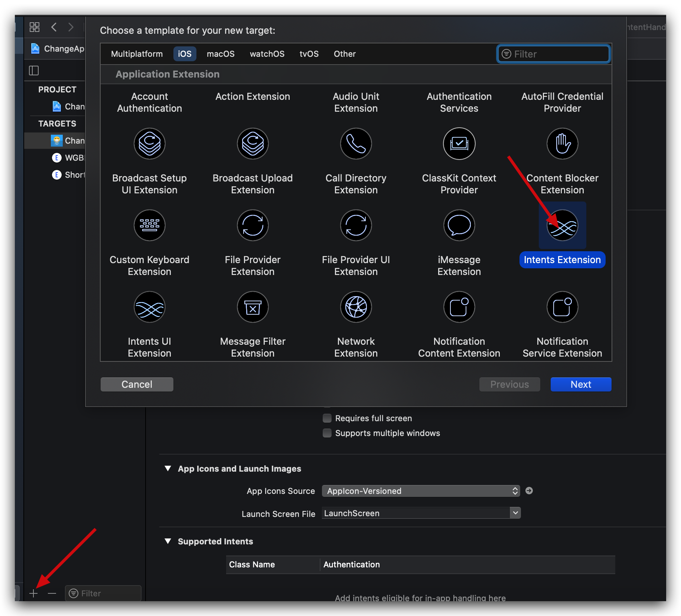Image resolution: width=681 pixels, height=616 pixels.
Task: Open the App Icons Source dropdown
Action: [x=421, y=491]
